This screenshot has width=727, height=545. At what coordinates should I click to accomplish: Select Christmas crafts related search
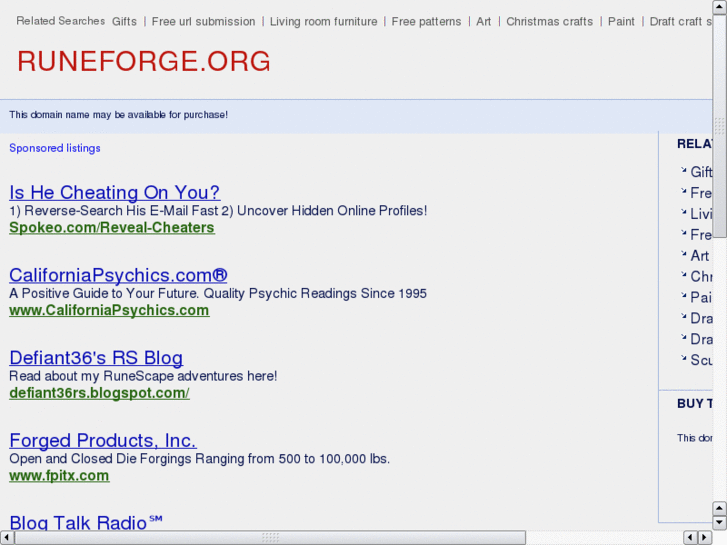tap(549, 22)
